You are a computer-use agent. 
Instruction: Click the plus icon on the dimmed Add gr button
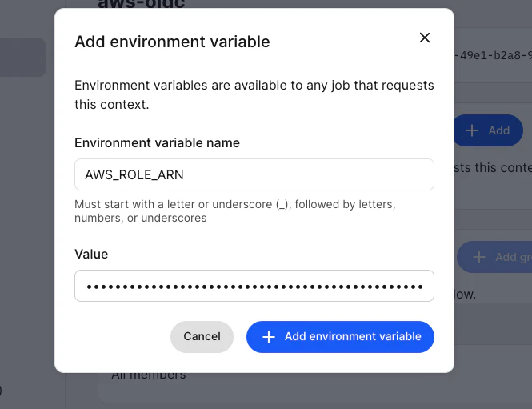[x=479, y=257]
